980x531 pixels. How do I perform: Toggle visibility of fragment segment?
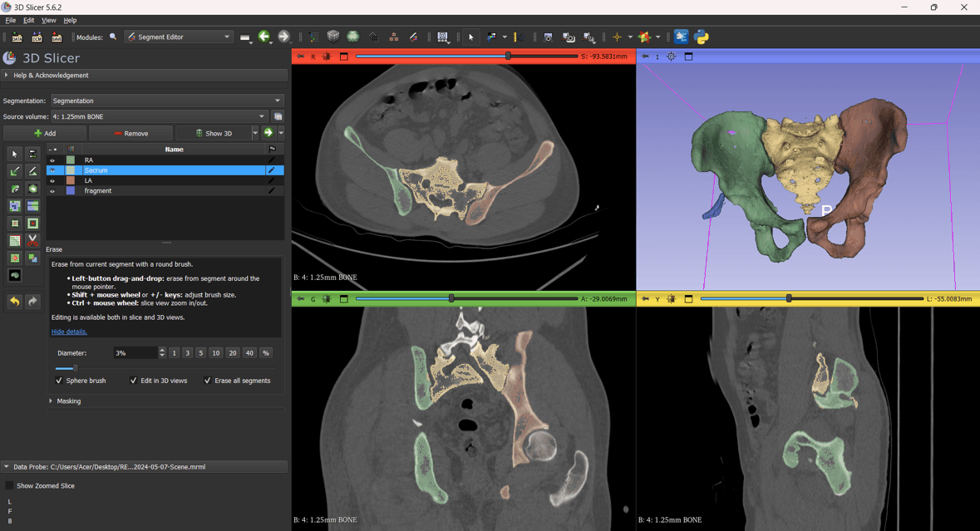pyautogui.click(x=52, y=190)
